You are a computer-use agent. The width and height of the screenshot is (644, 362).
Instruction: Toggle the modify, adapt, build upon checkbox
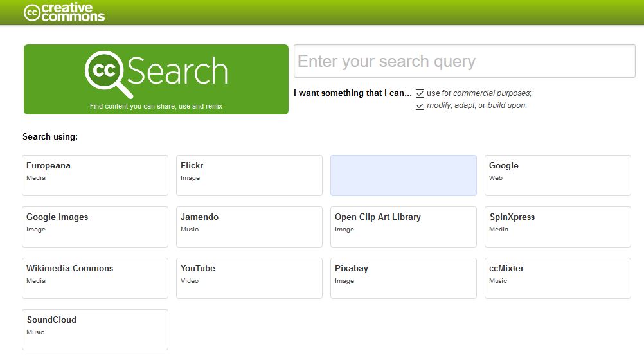point(420,105)
